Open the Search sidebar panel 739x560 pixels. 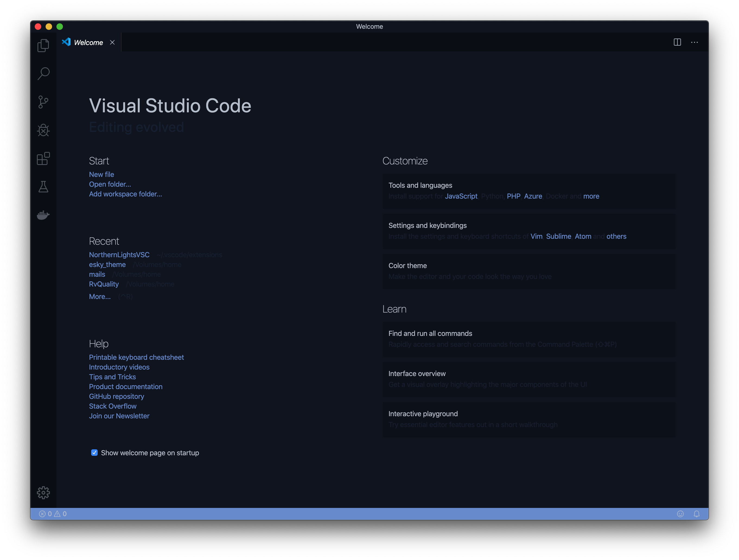(x=44, y=74)
